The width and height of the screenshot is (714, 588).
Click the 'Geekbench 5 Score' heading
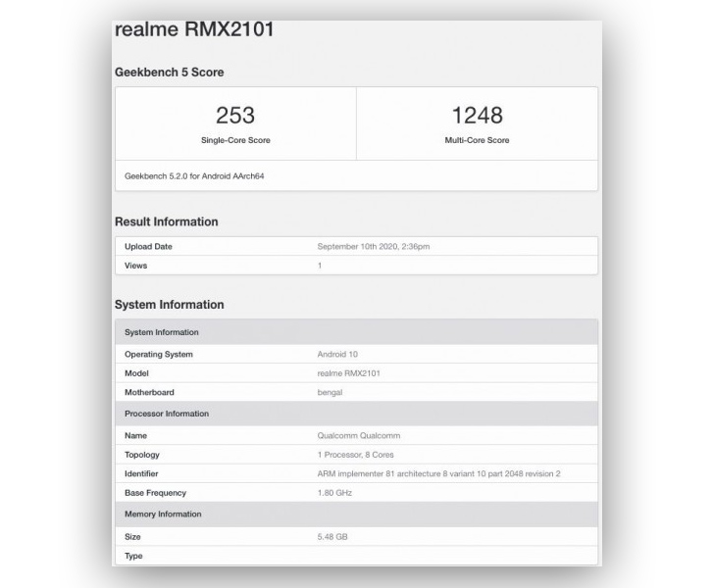click(x=170, y=72)
